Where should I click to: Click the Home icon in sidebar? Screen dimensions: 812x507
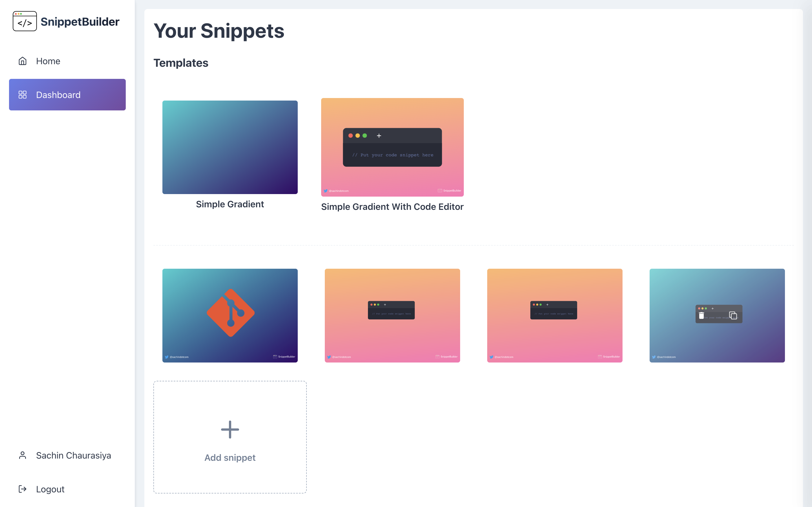tap(23, 61)
